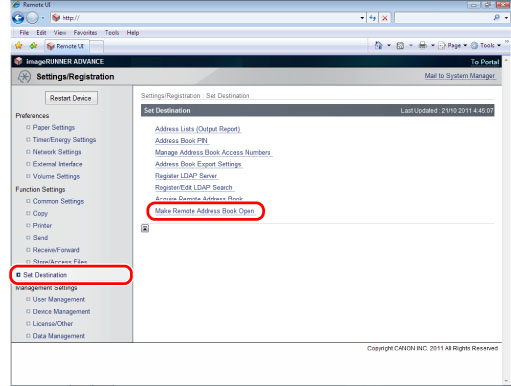
Task: Click the search magnifier icon
Action: click(497, 18)
